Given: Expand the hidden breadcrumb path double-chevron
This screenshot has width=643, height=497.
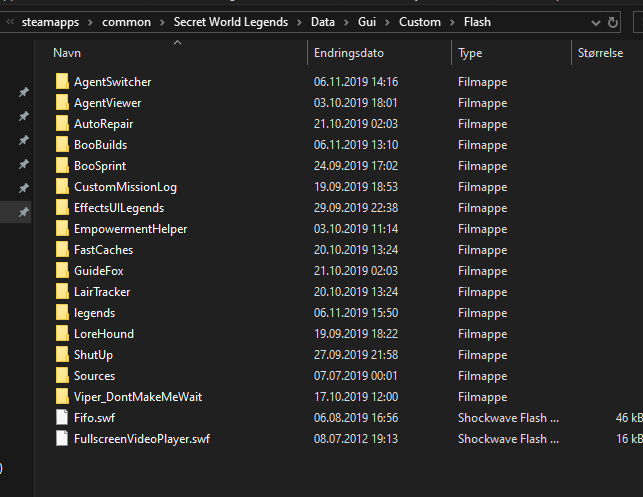Looking at the screenshot, I should [12, 22].
